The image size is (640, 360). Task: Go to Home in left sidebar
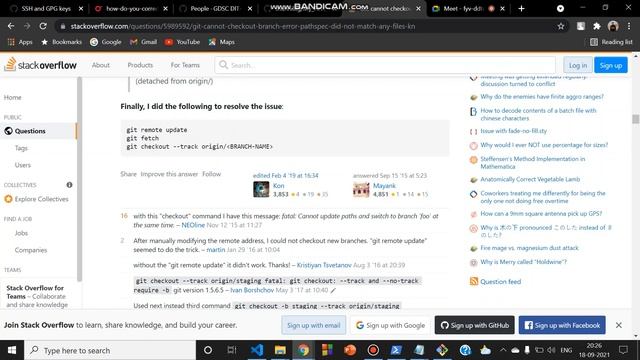coord(13,97)
